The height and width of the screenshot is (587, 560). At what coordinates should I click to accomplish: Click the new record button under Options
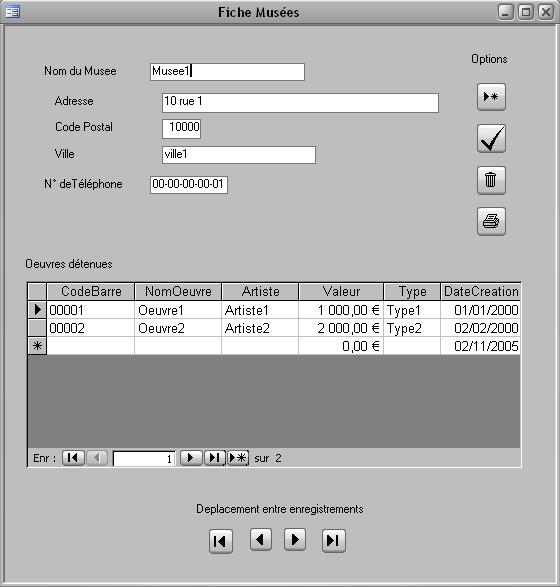[x=491, y=97]
